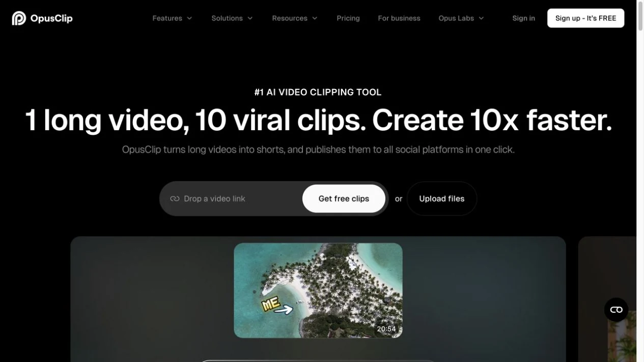Click Get free clips button
Image resolution: width=644 pixels, height=362 pixels.
click(344, 199)
